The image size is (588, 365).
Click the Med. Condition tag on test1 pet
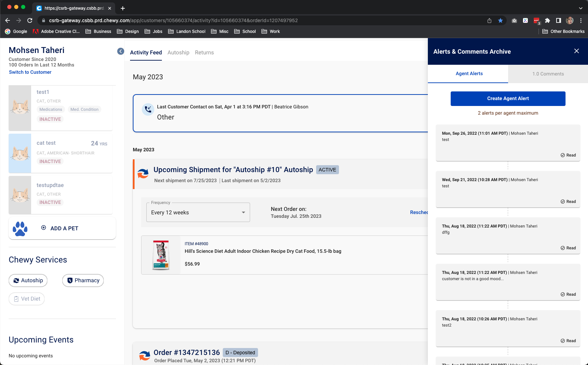[x=84, y=109]
